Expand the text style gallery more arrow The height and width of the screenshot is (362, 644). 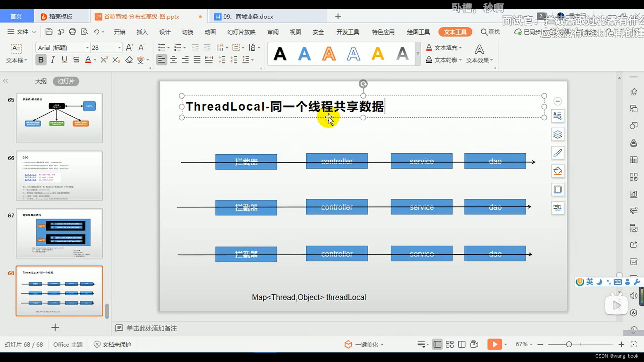pyautogui.click(x=418, y=54)
